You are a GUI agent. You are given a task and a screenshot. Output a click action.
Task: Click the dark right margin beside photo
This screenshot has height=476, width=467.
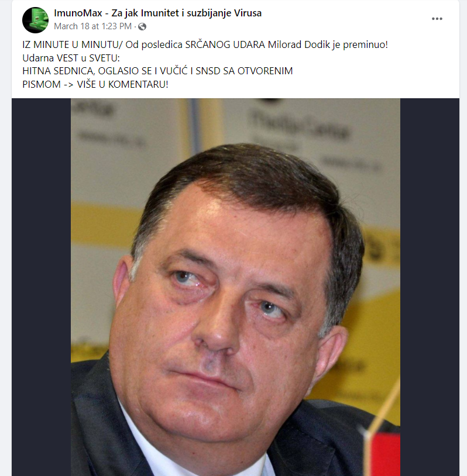(430, 287)
